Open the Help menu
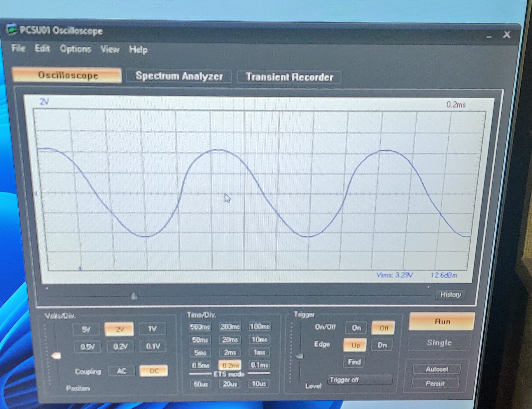The image size is (532, 409). tap(138, 50)
